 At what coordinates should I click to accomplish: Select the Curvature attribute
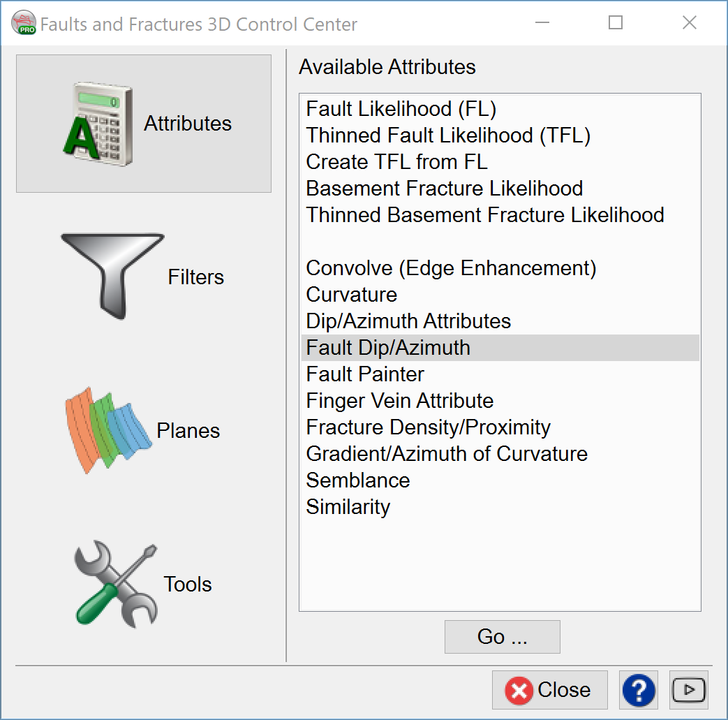click(351, 295)
